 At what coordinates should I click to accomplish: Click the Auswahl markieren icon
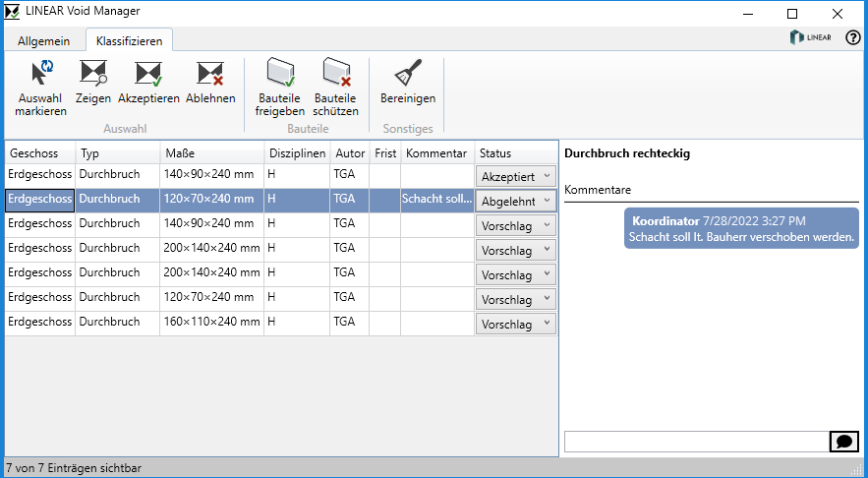click(41, 73)
